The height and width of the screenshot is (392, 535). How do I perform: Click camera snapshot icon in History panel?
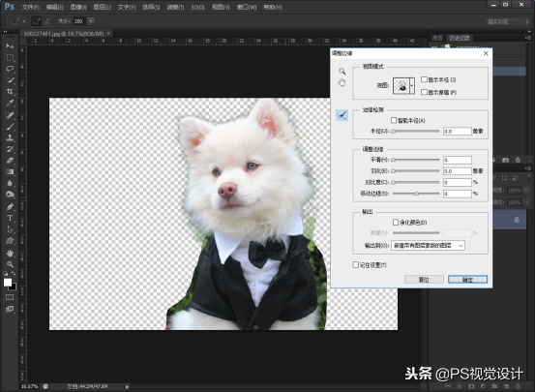tap(505, 160)
